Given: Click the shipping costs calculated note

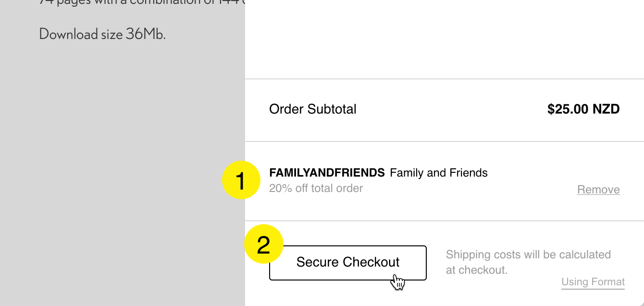Looking at the screenshot, I should (x=528, y=262).
